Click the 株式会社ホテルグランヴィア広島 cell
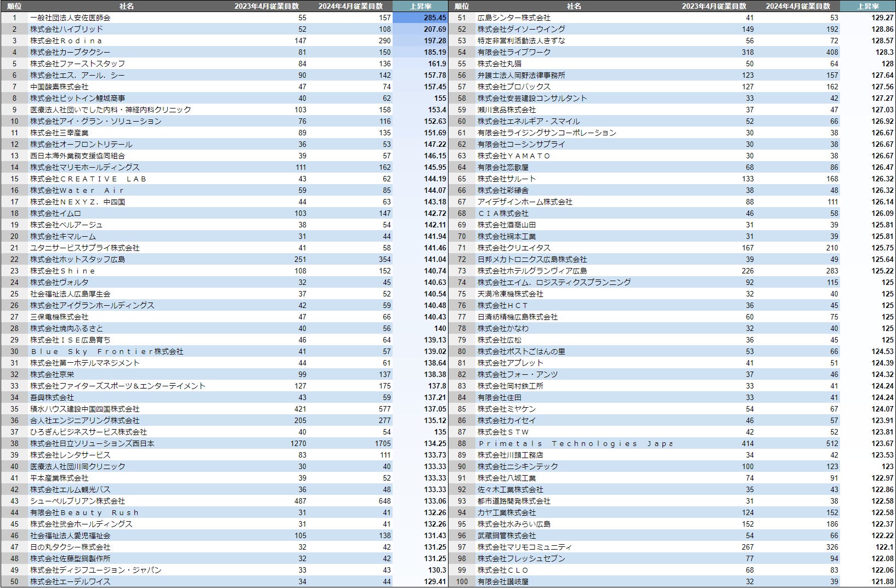The width and height of the screenshot is (896, 588). coord(532,271)
